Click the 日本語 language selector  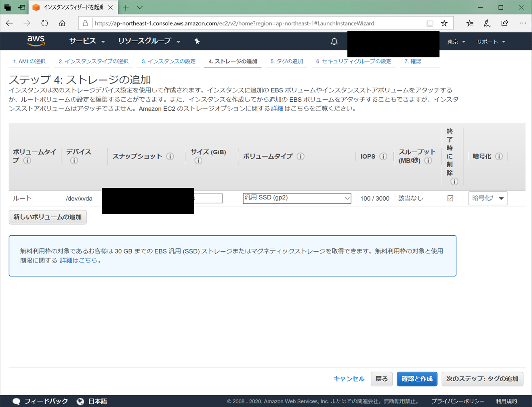(98, 401)
